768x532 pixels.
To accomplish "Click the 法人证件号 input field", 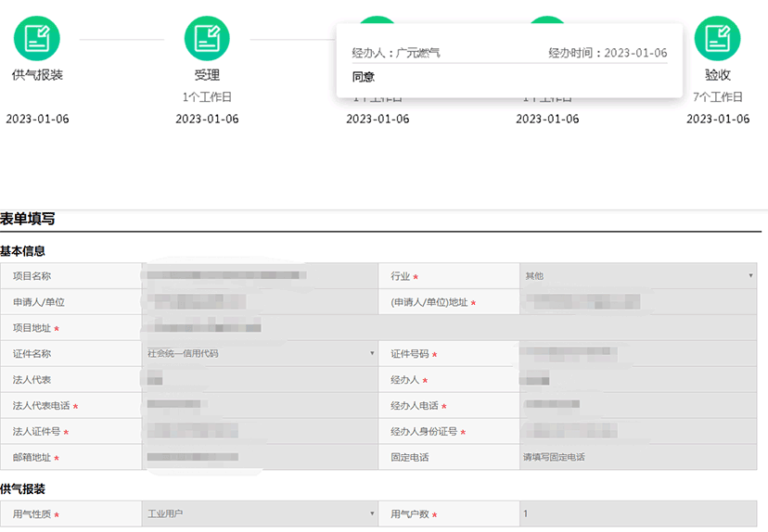I will pyautogui.click(x=260, y=432).
